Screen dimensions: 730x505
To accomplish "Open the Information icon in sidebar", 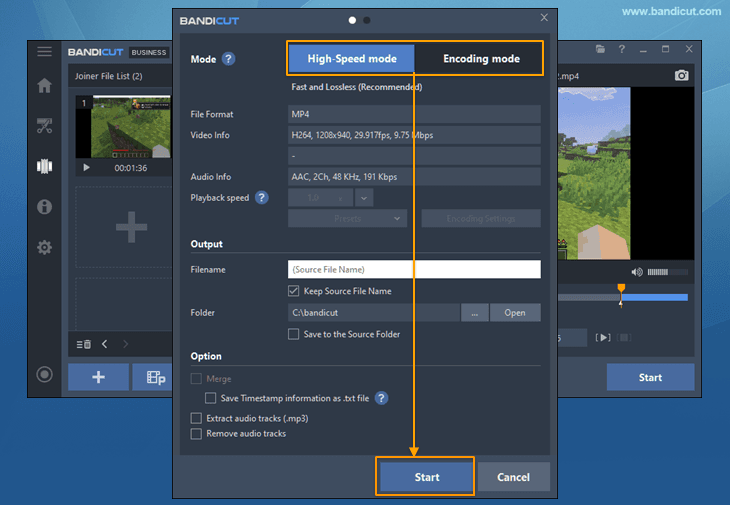I will point(44,207).
